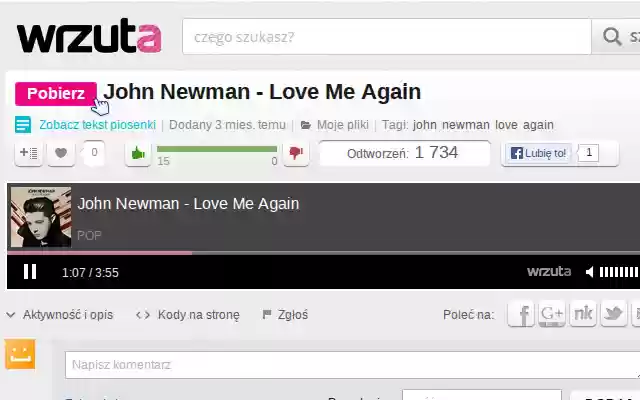Click the Napisz komentarz comment field

point(352,365)
